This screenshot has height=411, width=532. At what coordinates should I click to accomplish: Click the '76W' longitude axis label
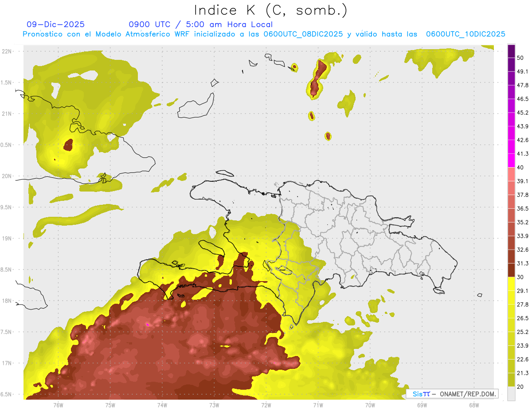tap(58, 405)
